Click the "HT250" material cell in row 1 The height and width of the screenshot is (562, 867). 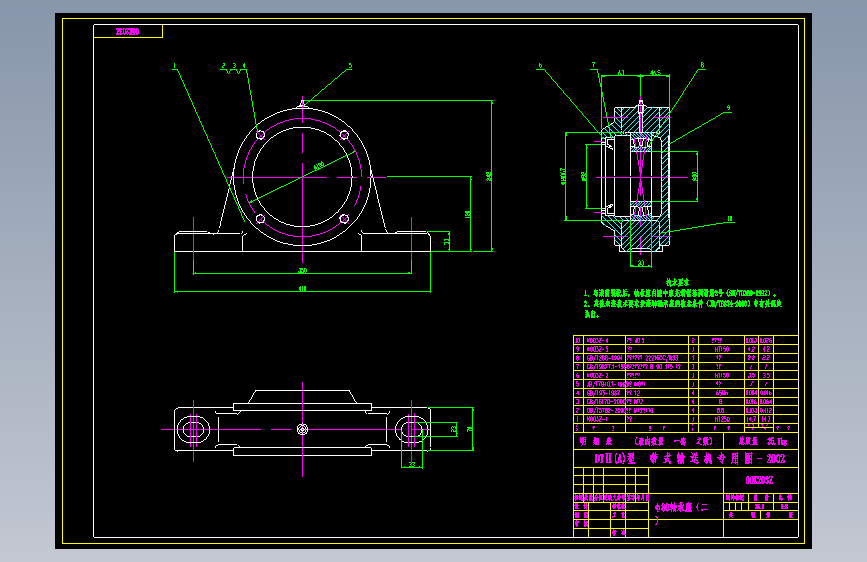(x=722, y=419)
